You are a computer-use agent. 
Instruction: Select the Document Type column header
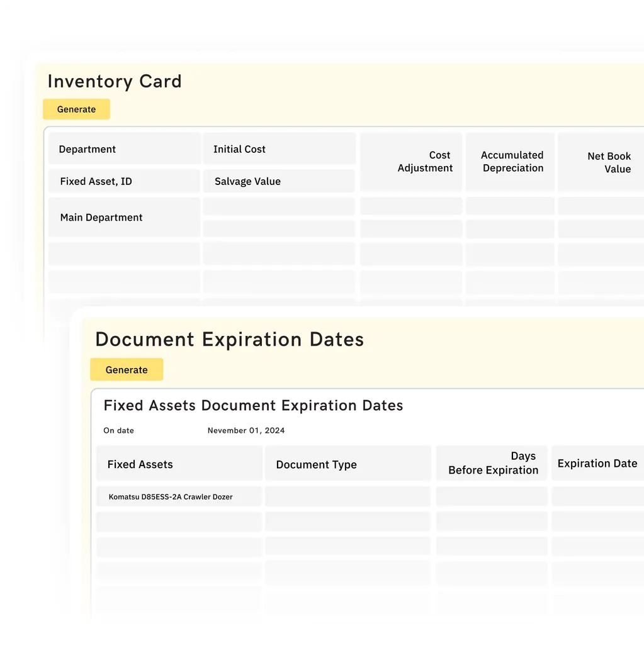[x=348, y=463]
